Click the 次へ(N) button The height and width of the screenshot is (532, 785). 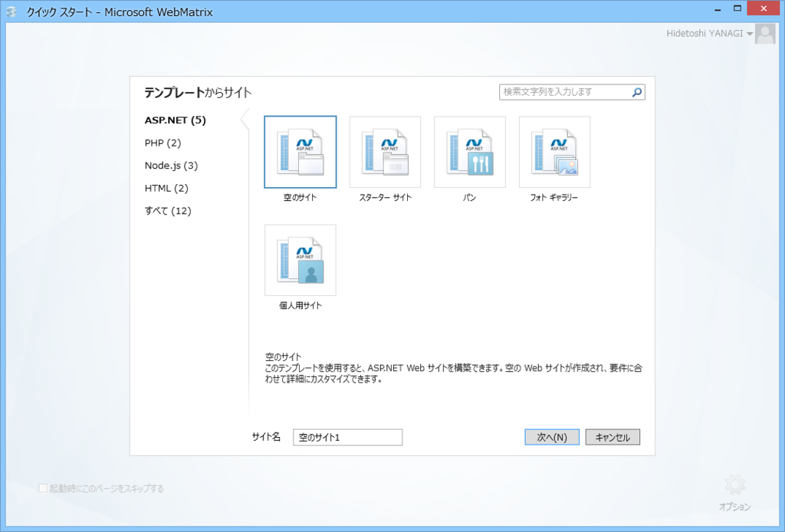[x=552, y=437]
